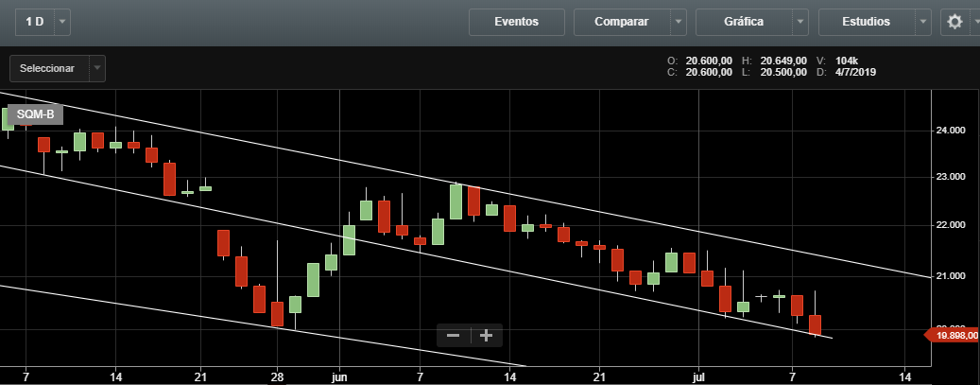Click the 1 D timeframe button
Image resolution: width=980 pixels, height=385 pixels.
coord(34,22)
